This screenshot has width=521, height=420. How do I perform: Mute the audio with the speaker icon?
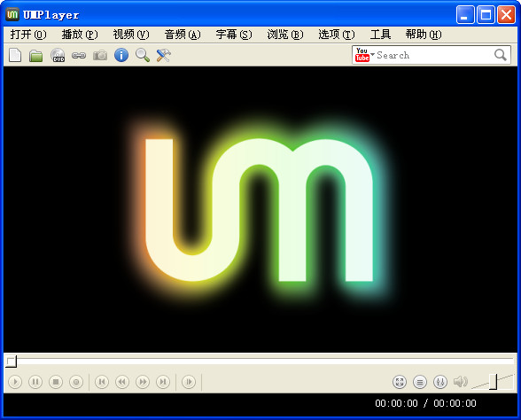point(461,382)
